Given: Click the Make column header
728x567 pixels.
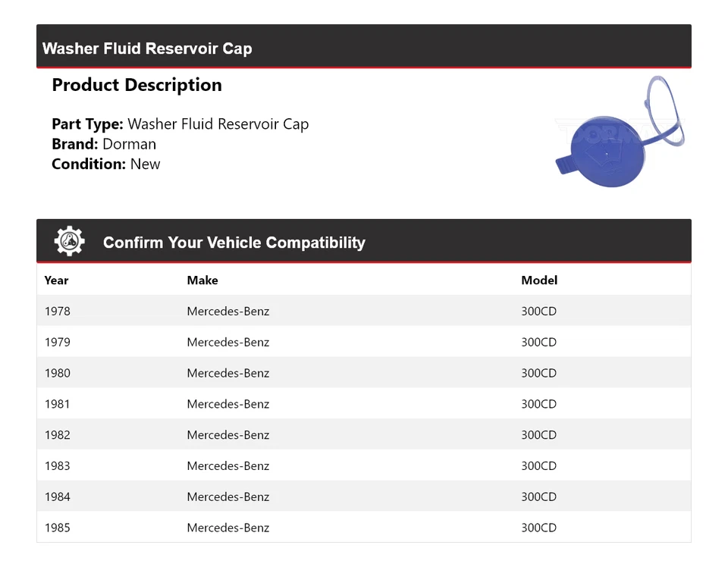Looking at the screenshot, I should click(x=202, y=280).
